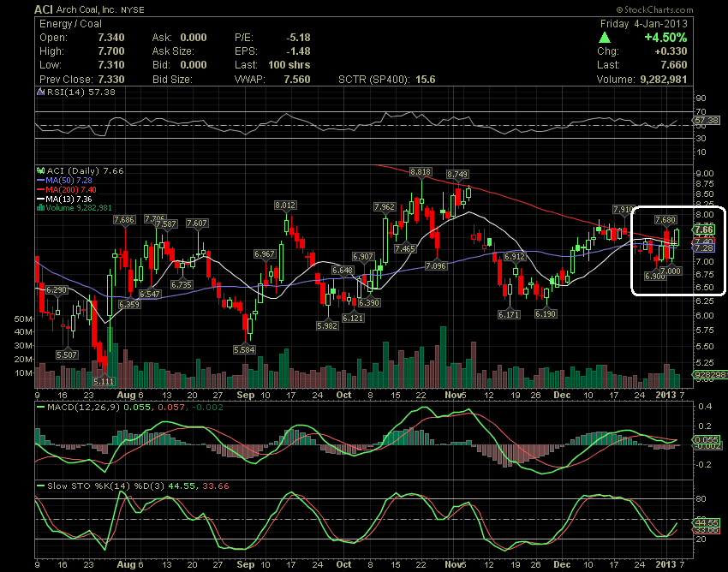Screen dimensions: 728x572
Task: Click the MACD(12,26,9) panel title
Action: (x=84, y=408)
